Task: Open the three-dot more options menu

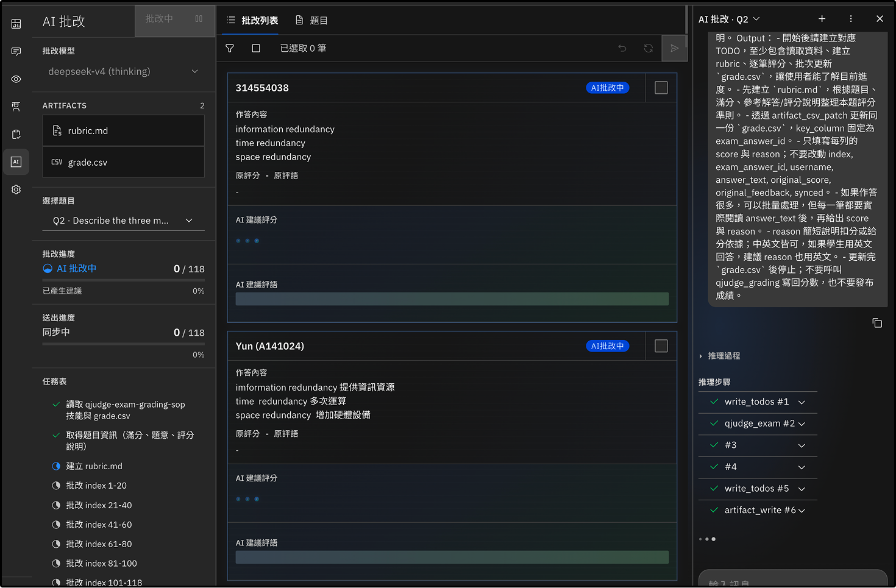Action: point(851,19)
